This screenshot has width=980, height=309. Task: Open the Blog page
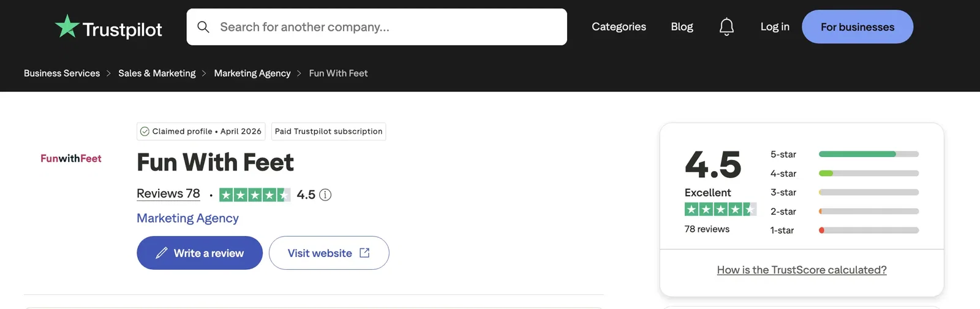(x=682, y=27)
